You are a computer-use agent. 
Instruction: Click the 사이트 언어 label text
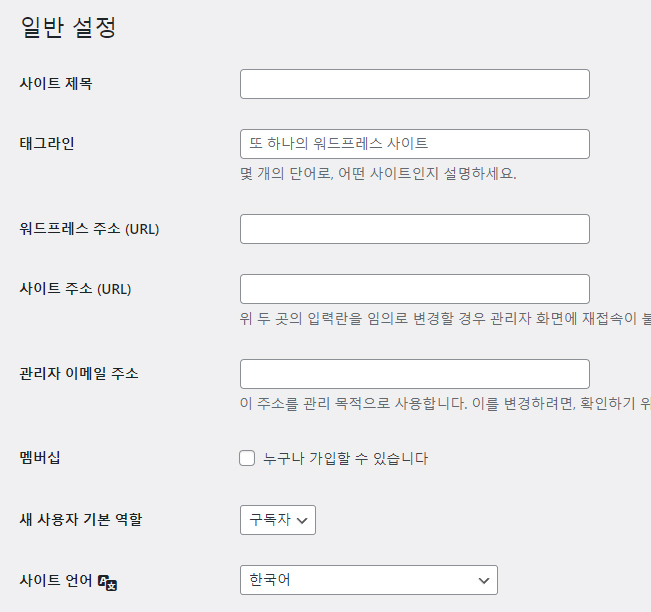56,580
